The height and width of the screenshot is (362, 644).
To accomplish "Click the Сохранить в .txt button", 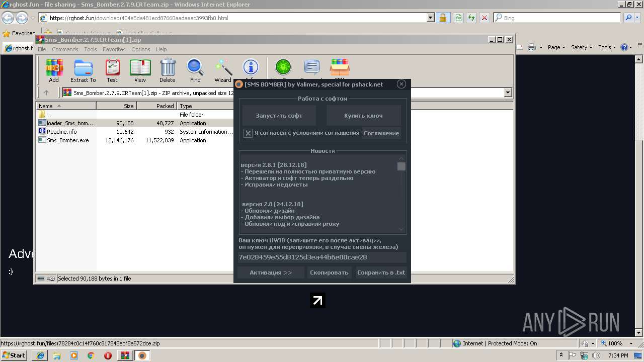I will coord(381,273).
